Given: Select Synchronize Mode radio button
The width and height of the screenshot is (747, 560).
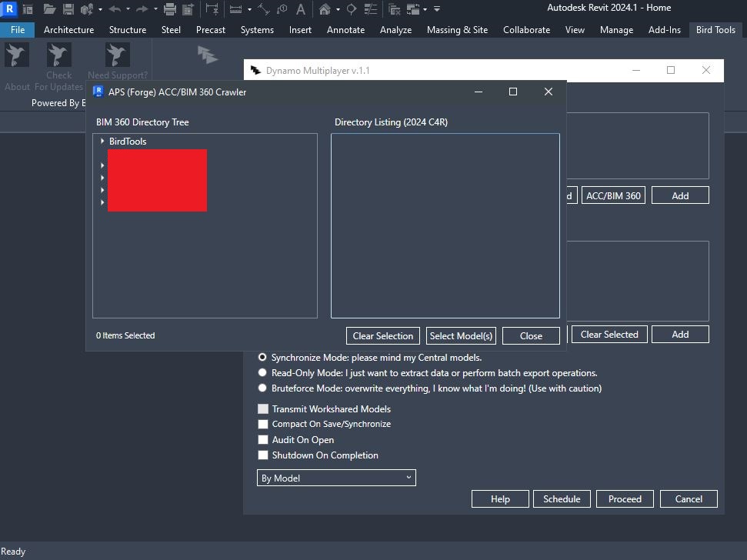Looking at the screenshot, I should click(262, 357).
